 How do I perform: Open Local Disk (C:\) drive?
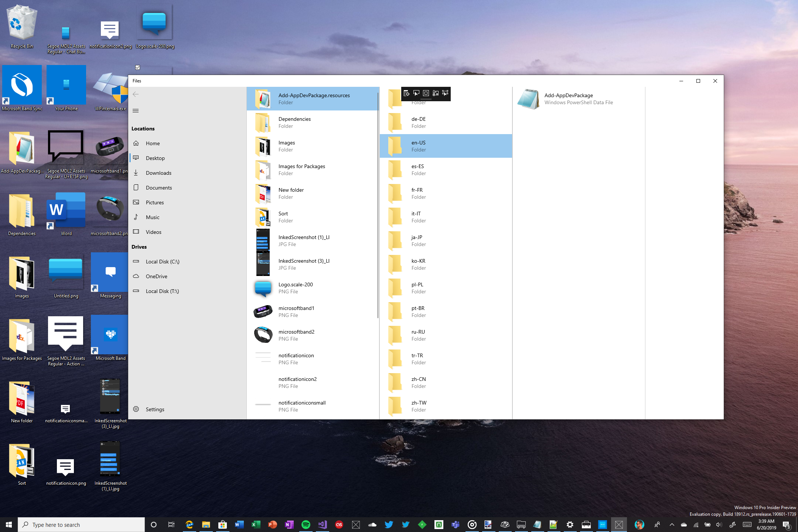click(x=187, y=262)
